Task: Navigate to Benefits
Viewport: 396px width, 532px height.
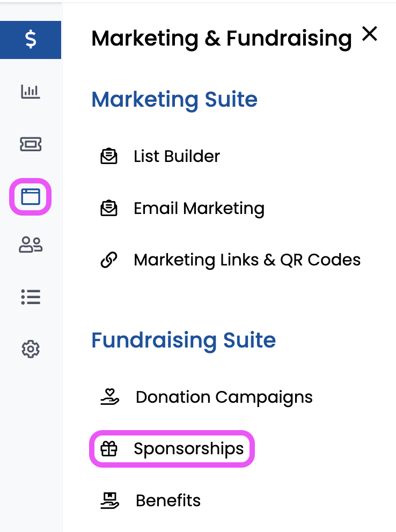Action: click(x=168, y=500)
